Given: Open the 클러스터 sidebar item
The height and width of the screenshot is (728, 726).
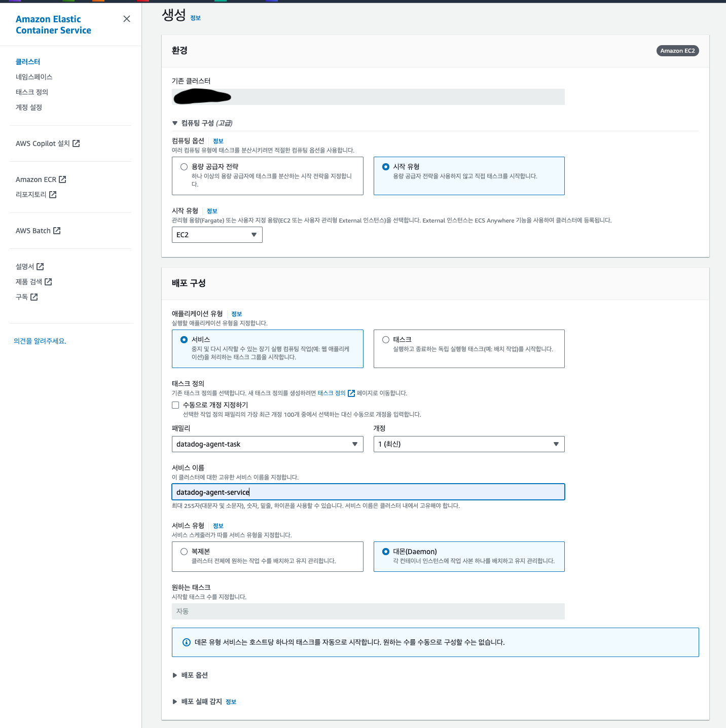Looking at the screenshot, I should 28,61.
